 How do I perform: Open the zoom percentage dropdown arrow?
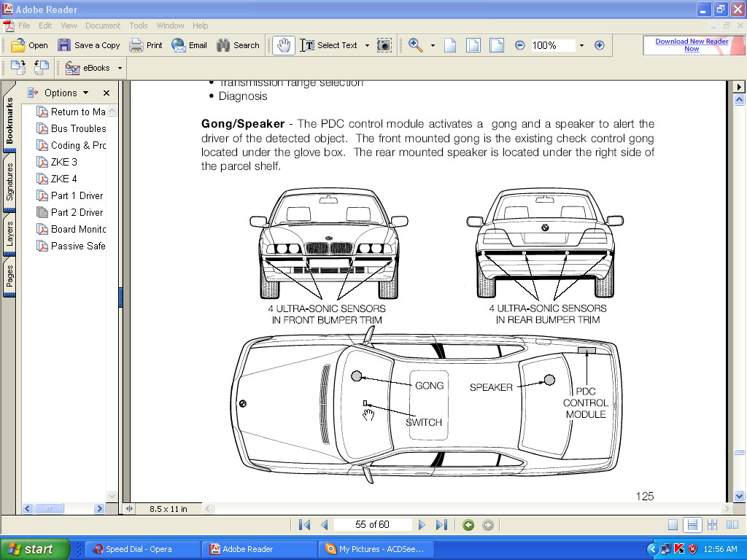point(581,46)
